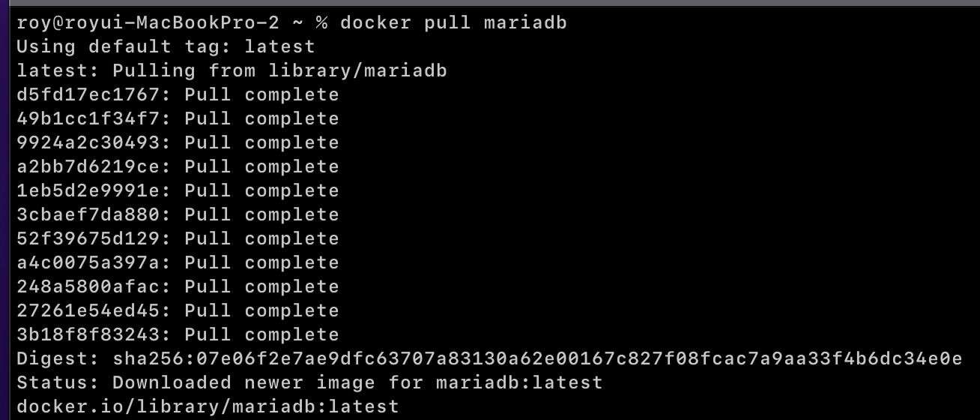
Task: Click layer ID 52f39675d129
Action: [88, 238]
